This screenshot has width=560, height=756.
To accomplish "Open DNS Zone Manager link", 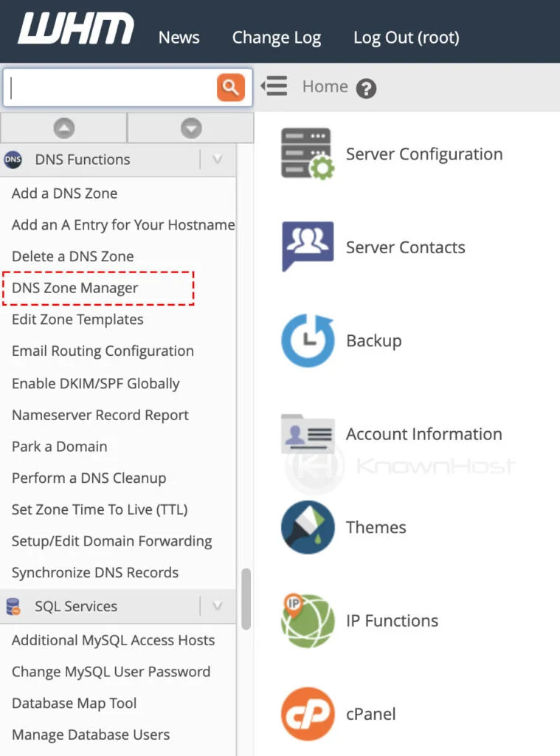I will 75,288.
